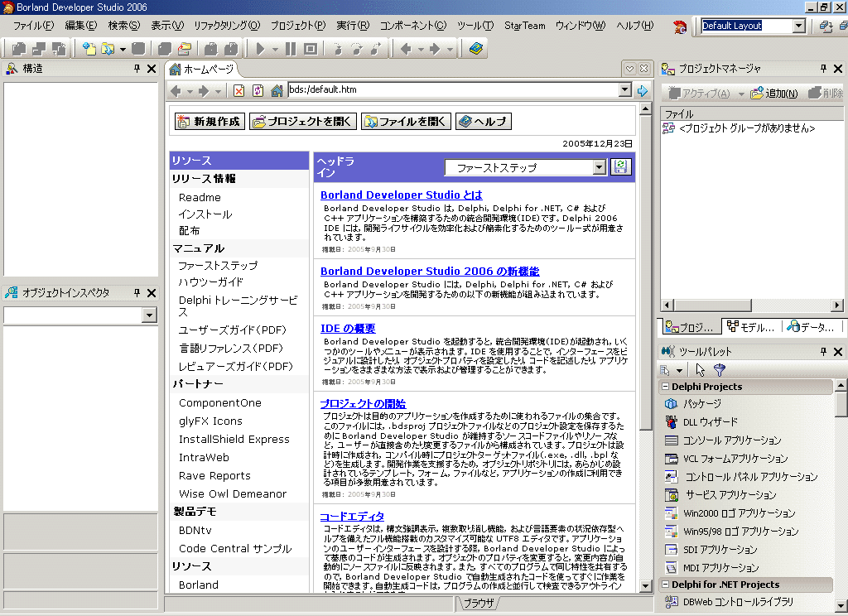Click the Spartan helmet C icon
This screenshot has height=616, width=848.
[x=680, y=26]
